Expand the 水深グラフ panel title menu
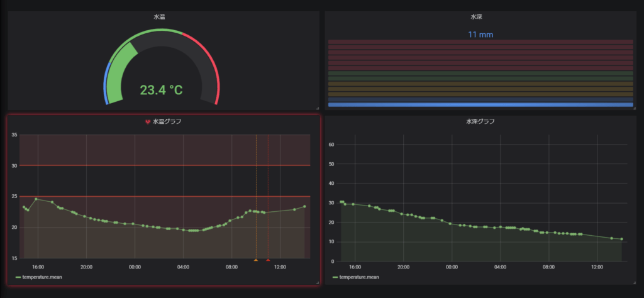Image resolution: width=644 pixels, height=298 pixels. coord(480,121)
